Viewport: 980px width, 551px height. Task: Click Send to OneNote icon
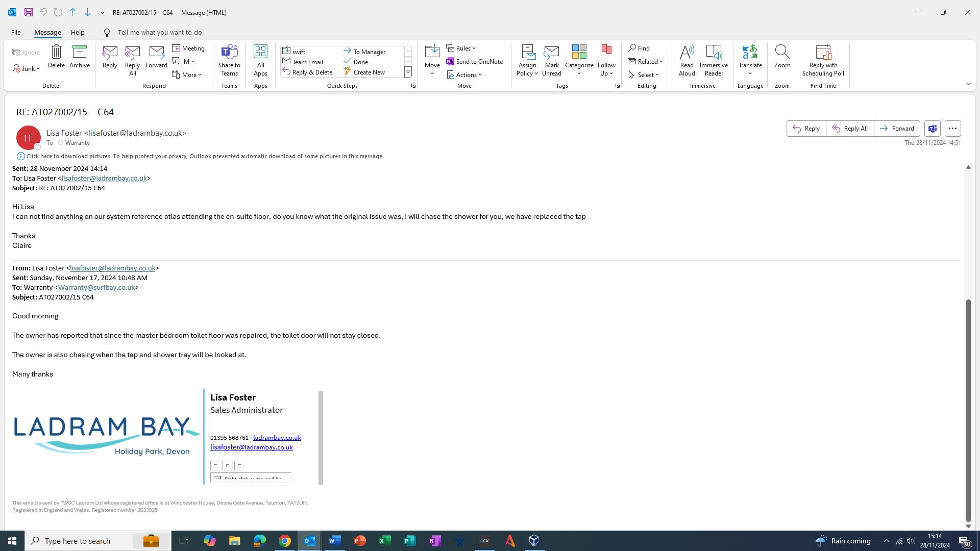450,61
